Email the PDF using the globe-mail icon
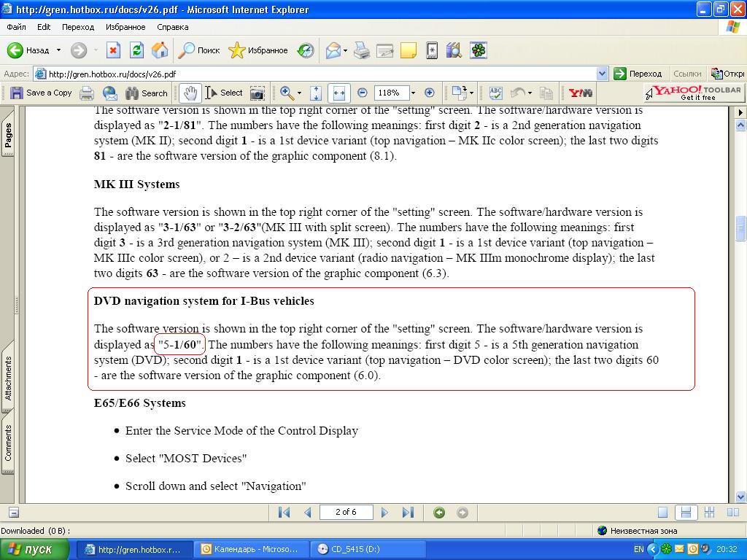Screen dimensions: 747x560 pyautogui.click(x=110, y=93)
